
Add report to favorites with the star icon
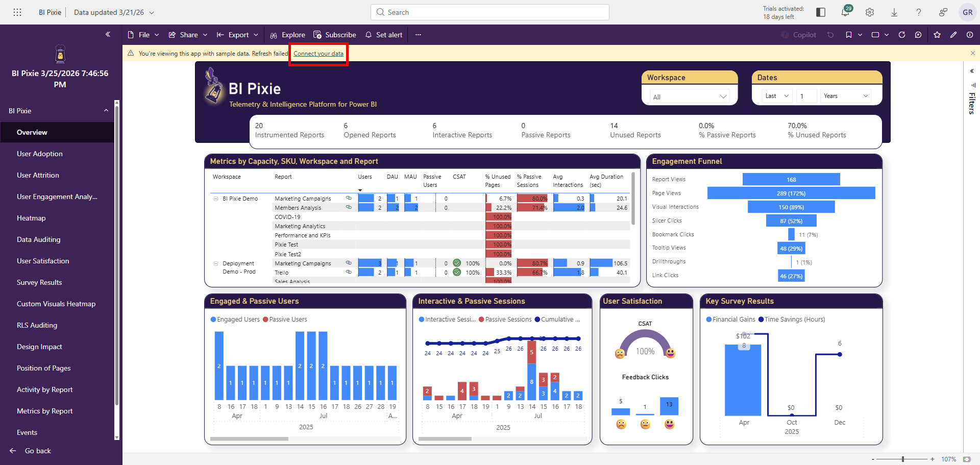937,35
